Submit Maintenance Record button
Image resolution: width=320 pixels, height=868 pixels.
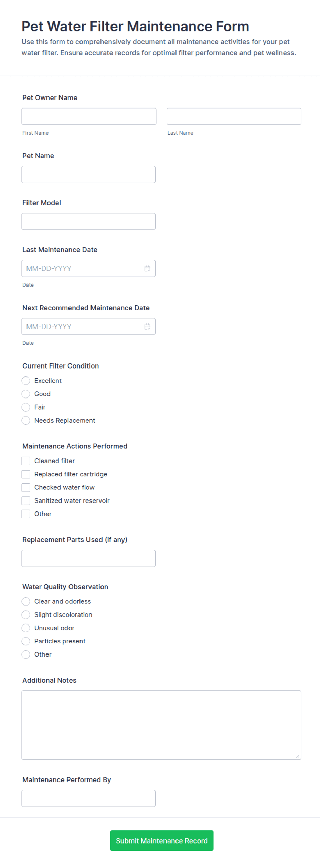(162, 841)
